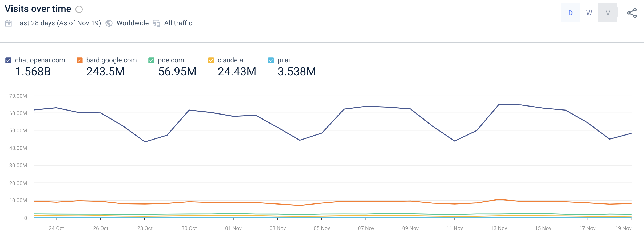644x233 pixels.
Task: Click the 13 Nov peak on the chat.openai.com line
Action: pos(499,105)
